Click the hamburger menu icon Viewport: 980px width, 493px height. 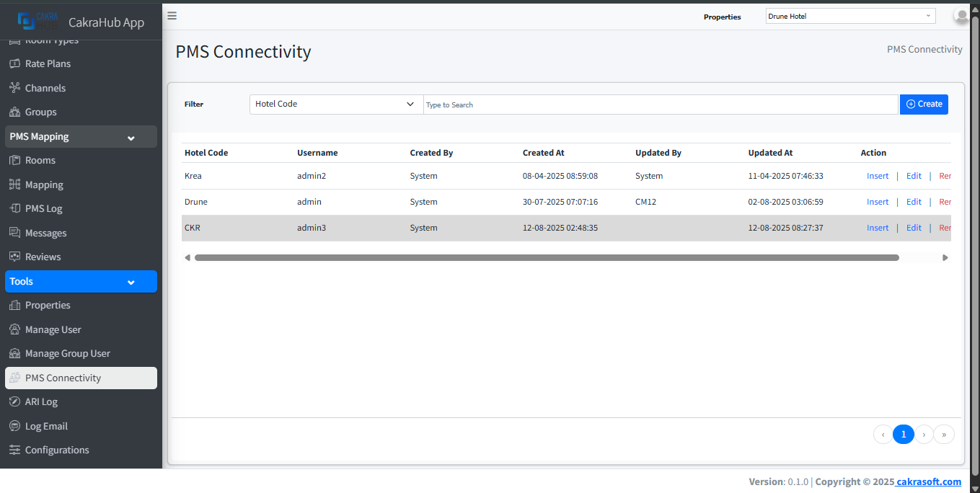click(172, 15)
